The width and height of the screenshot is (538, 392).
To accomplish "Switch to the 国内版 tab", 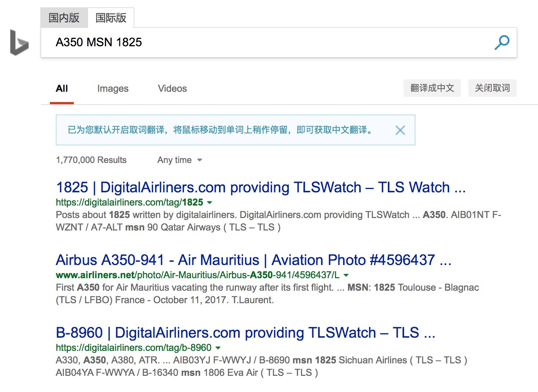I will point(64,18).
